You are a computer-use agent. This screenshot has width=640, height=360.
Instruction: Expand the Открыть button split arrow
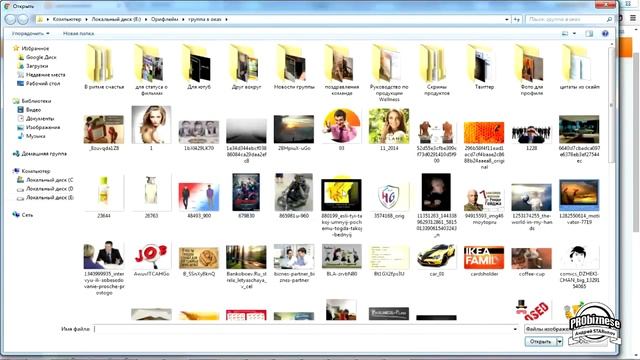pos(560,341)
